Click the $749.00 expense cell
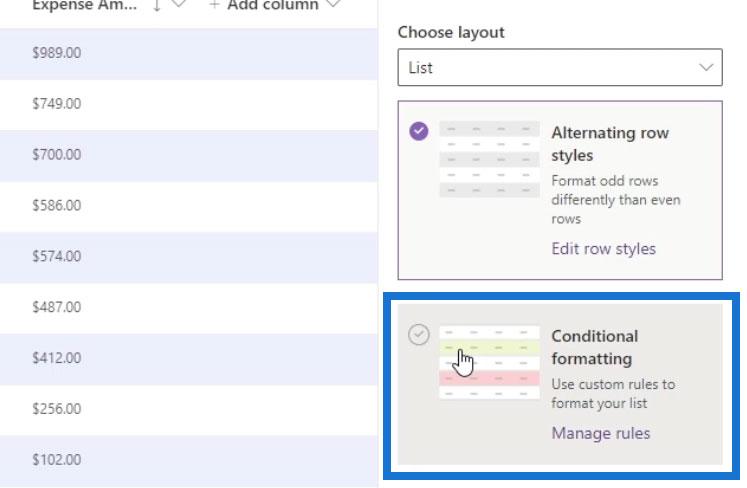This screenshot has width=747, height=488. (x=57, y=104)
